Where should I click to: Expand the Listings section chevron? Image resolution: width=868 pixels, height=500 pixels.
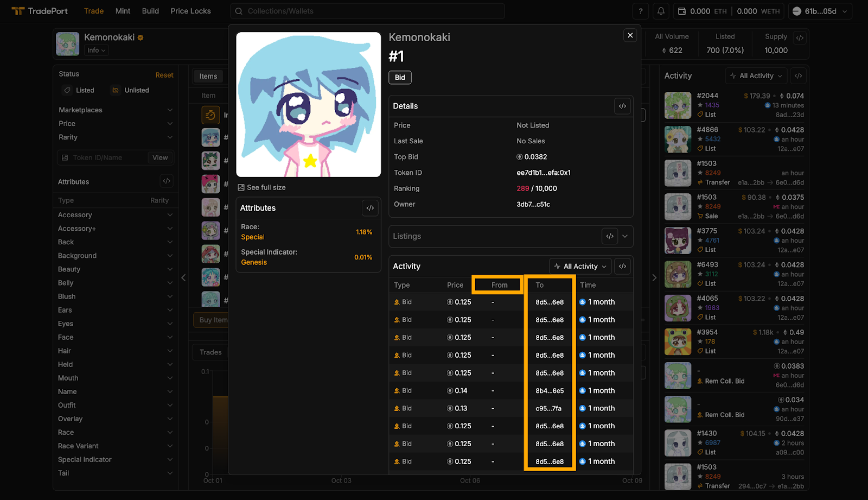coord(625,236)
